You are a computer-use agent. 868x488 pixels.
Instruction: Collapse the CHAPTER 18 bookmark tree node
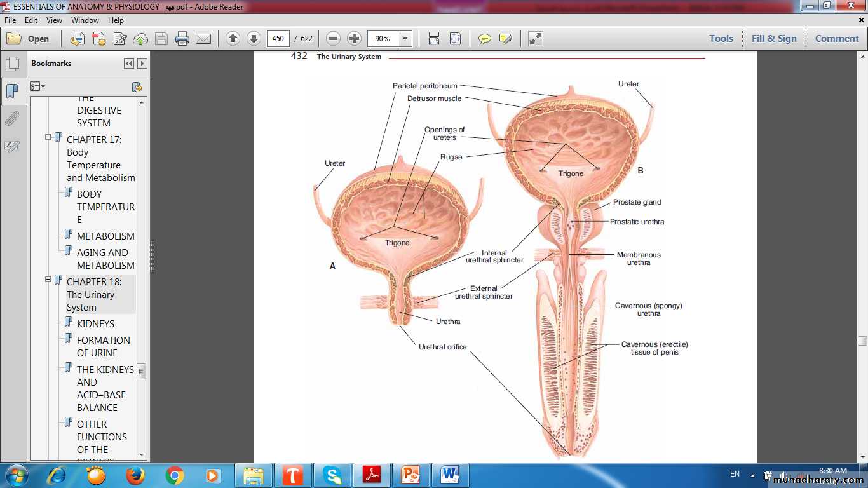point(48,280)
